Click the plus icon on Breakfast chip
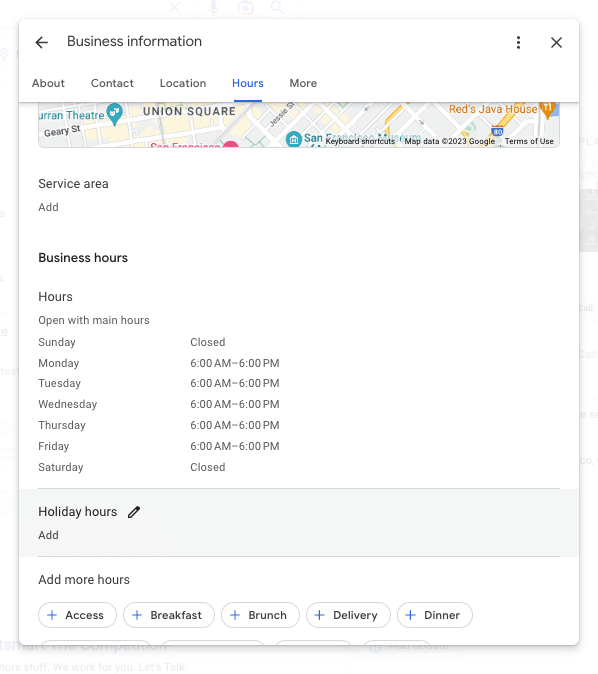 [x=137, y=615]
